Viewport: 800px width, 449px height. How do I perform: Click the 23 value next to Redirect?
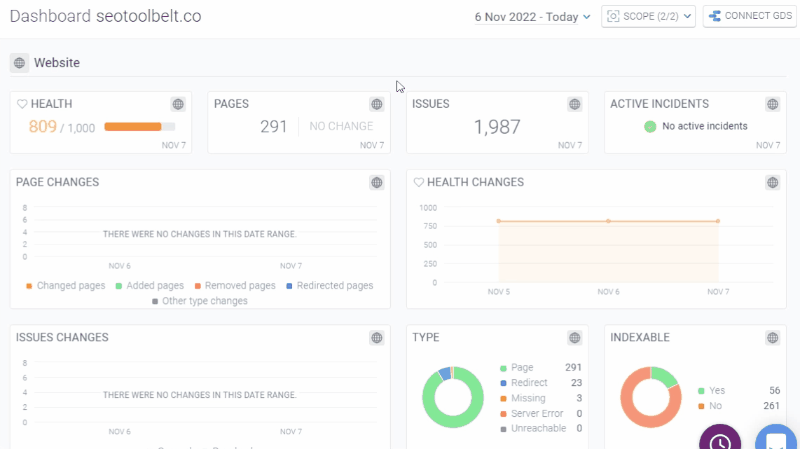(x=577, y=383)
